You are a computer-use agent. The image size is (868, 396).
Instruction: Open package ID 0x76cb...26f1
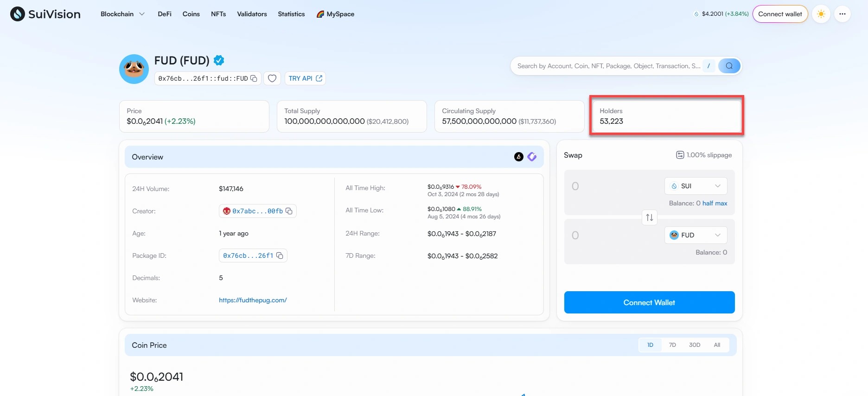tap(248, 255)
